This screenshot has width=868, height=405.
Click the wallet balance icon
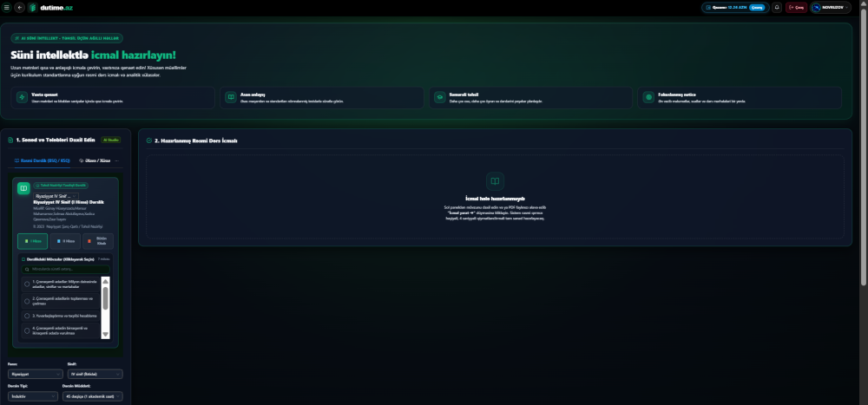point(708,8)
